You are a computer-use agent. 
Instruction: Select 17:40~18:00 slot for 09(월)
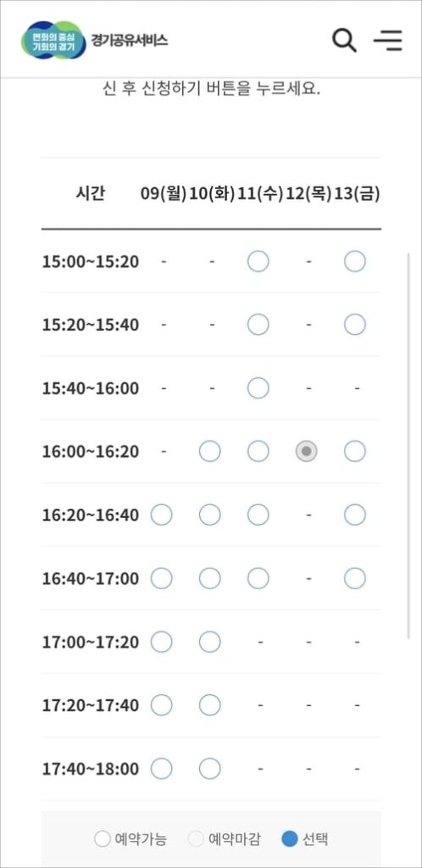point(162,768)
